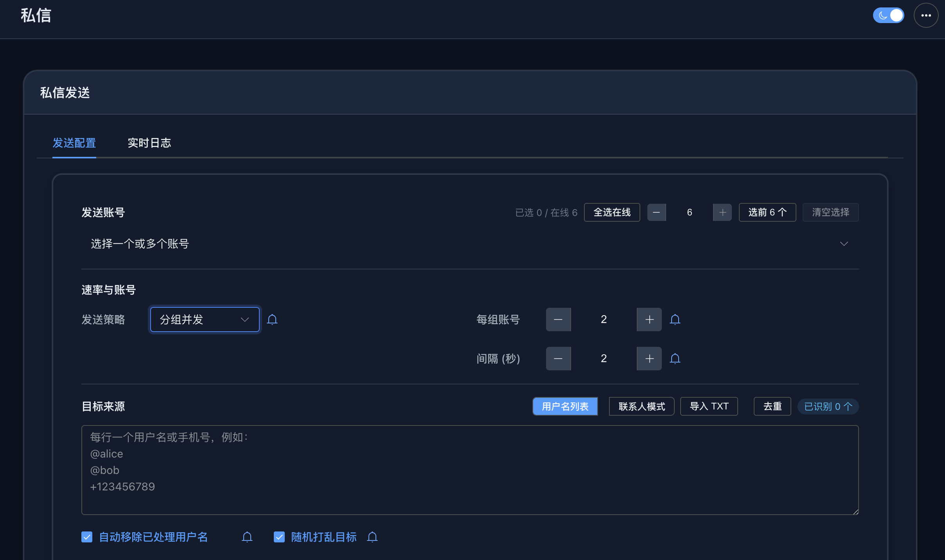945x560 pixels.
Task: Uncheck 自动移除已处理用户名
Action: point(87,537)
